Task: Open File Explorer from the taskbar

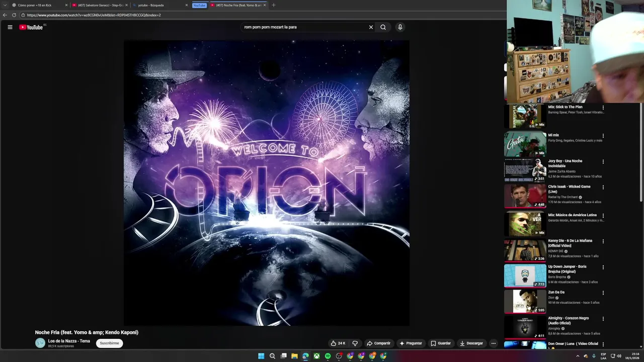Action: pos(294,356)
